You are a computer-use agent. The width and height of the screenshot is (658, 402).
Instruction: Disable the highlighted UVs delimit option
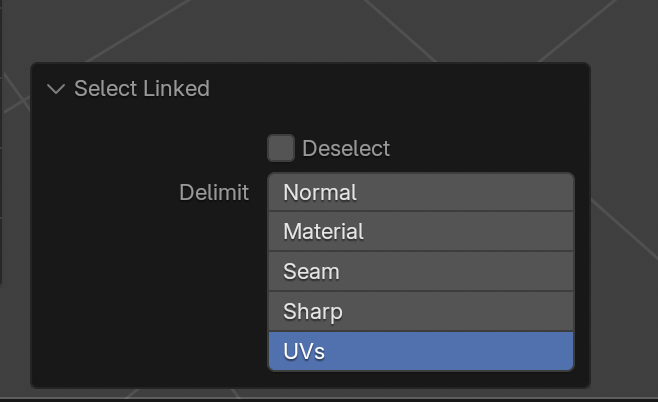421,352
